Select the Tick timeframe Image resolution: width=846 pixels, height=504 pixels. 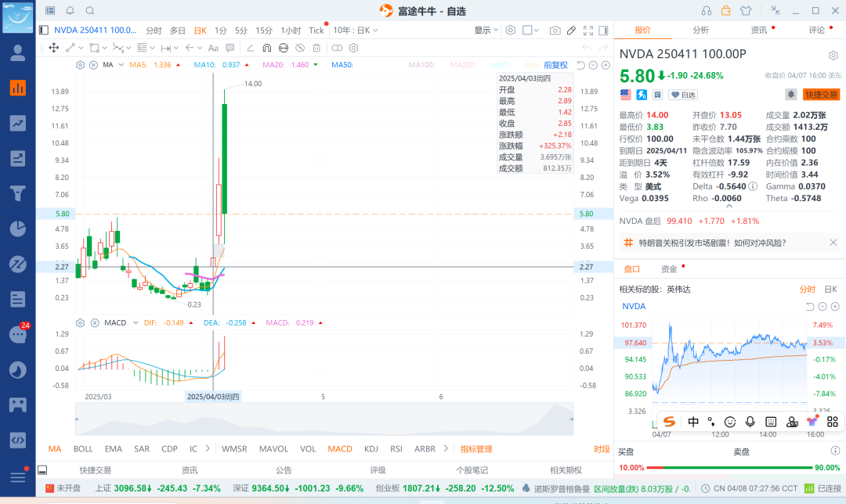point(316,31)
